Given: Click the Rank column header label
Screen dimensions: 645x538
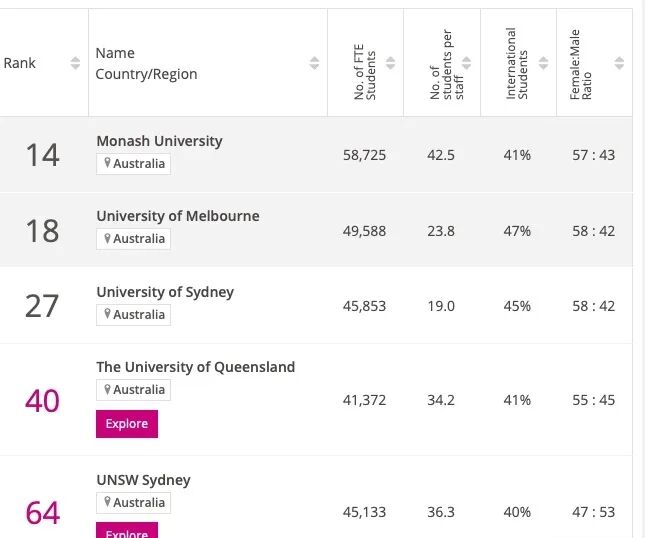Looking at the screenshot, I should click(x=19, y=63).
